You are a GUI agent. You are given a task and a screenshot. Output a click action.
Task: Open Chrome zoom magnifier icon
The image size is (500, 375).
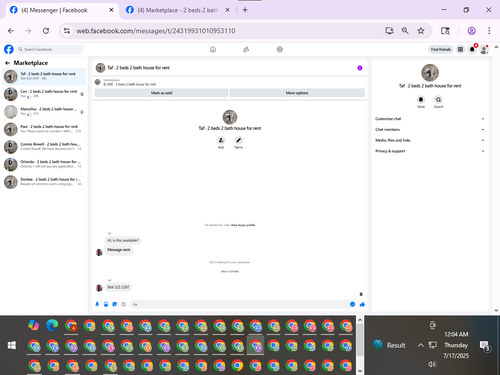click(x=405, y=31)
